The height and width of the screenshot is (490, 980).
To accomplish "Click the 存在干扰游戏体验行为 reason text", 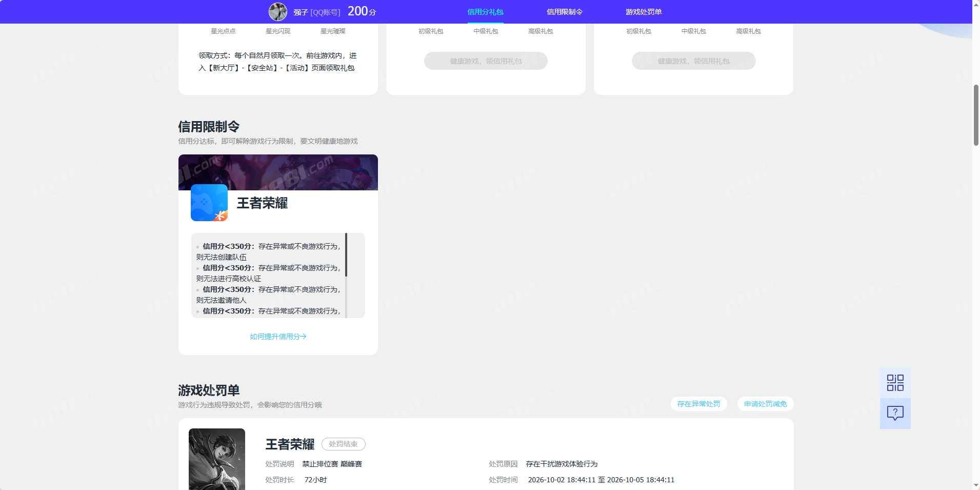I will tap(562, 464).
